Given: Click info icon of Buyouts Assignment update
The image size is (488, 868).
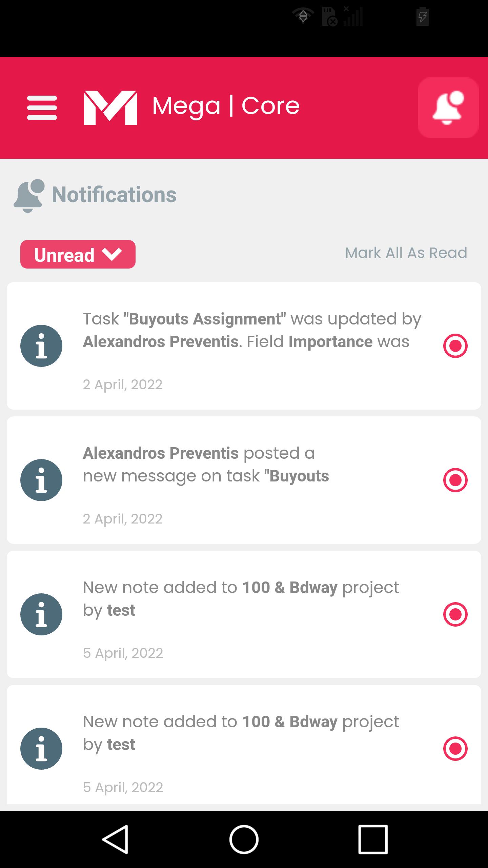Looking at the screenshot, I should 41,346.
